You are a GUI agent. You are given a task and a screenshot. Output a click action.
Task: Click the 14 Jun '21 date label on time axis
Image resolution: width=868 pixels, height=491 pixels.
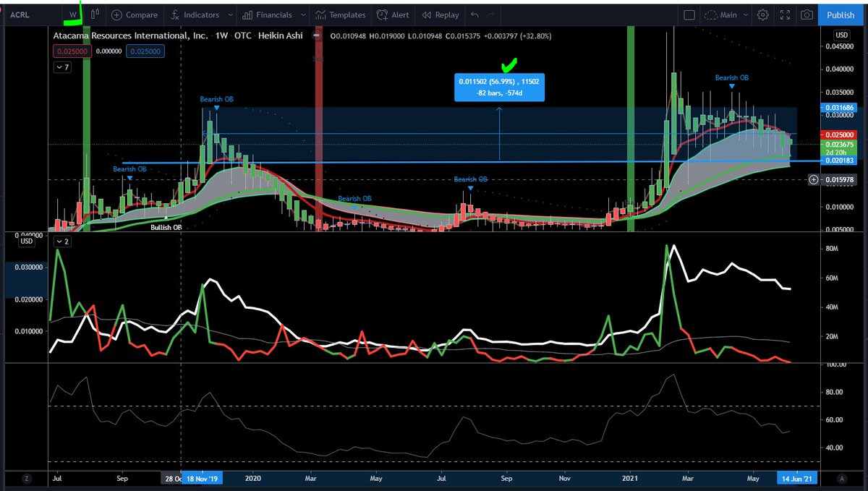click(x=797, y=478)
